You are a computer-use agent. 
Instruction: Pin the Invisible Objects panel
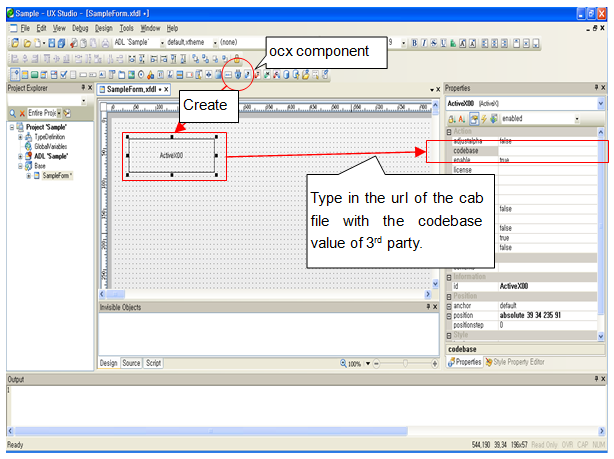428,307
